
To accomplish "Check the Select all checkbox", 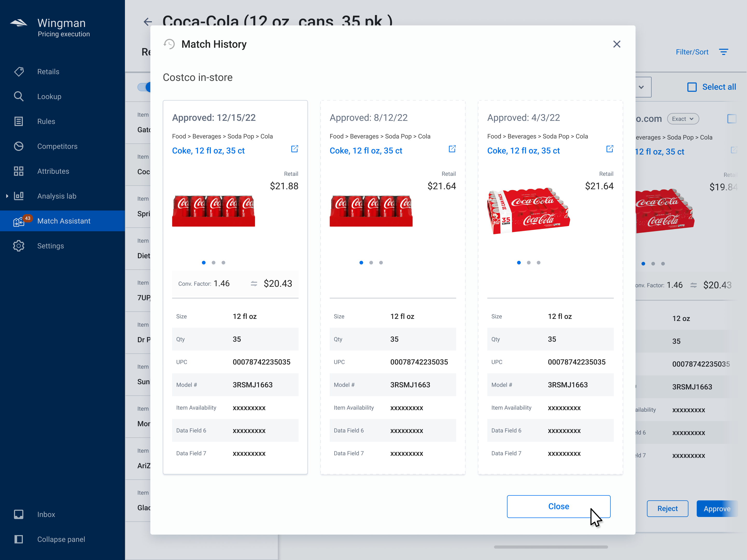I will point(692,87).
